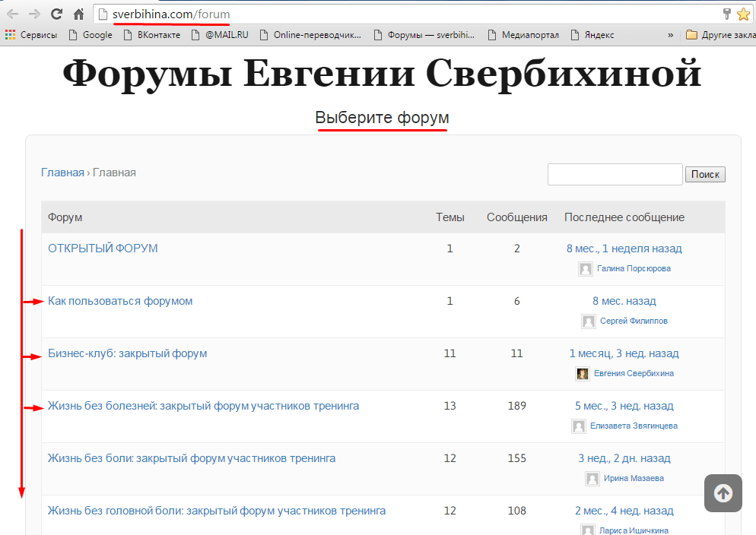Open Бизнес-клуб: закрытый форум link
This screenshot has height=535, width=756.
click(x=127, y=353)
